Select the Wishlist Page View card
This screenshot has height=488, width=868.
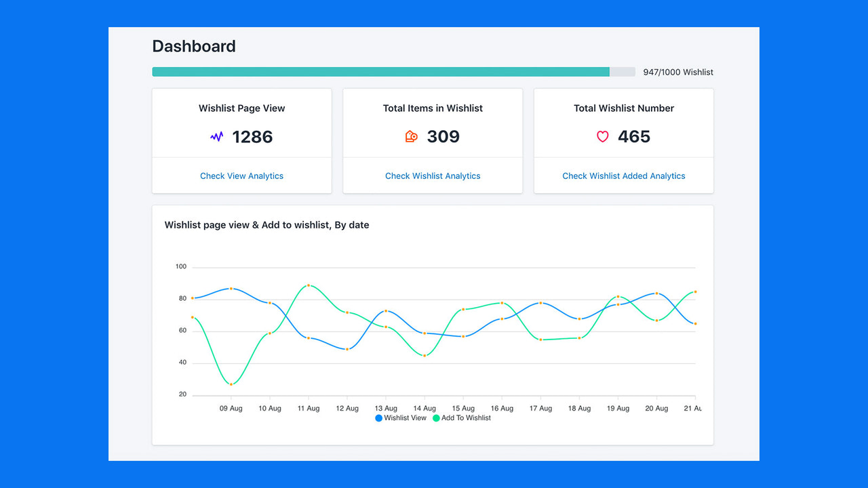coord(241,122)
